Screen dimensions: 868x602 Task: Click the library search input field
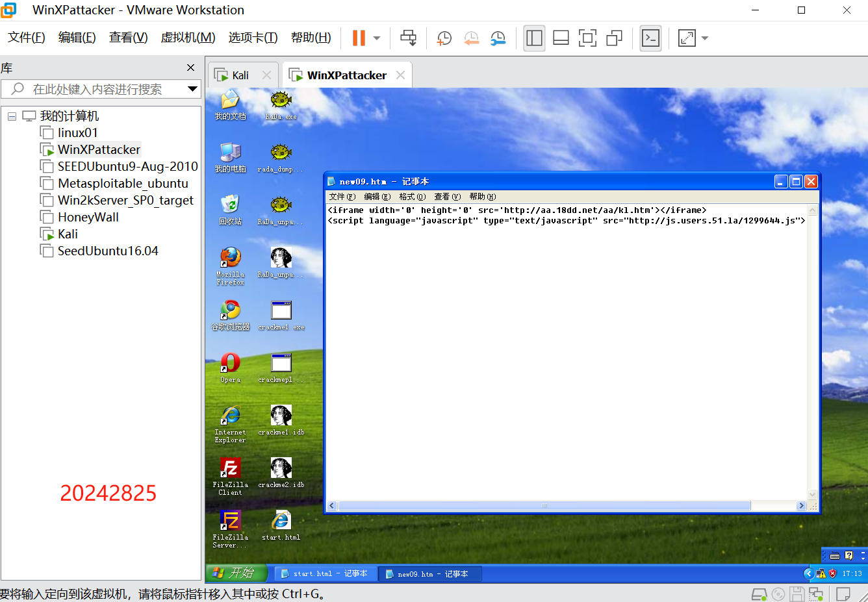pos(101,89)
